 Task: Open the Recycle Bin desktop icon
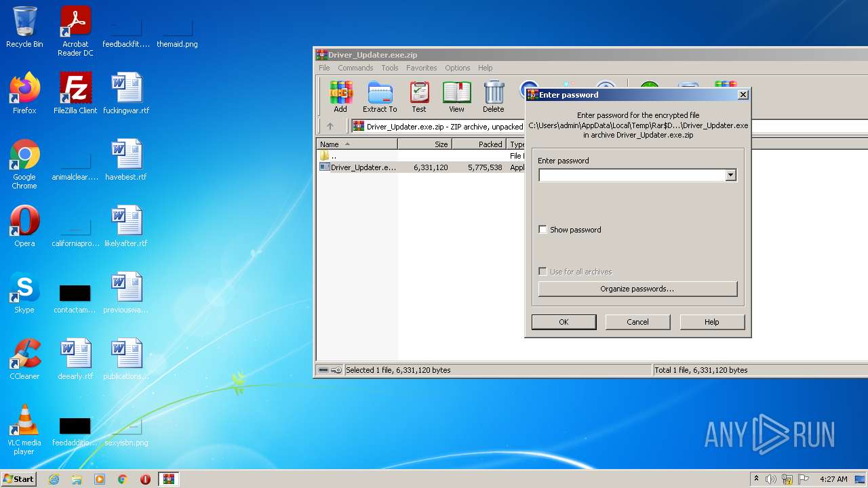pos(24,27)
